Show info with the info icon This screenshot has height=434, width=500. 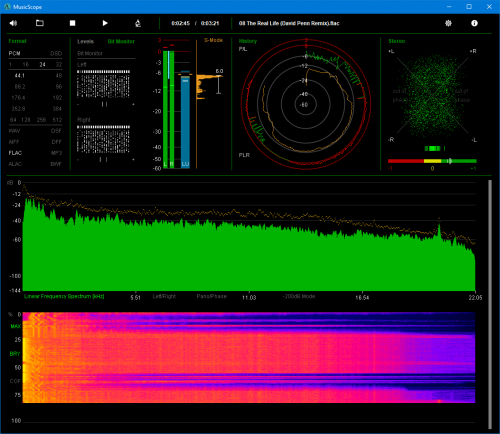click(474, 23)
